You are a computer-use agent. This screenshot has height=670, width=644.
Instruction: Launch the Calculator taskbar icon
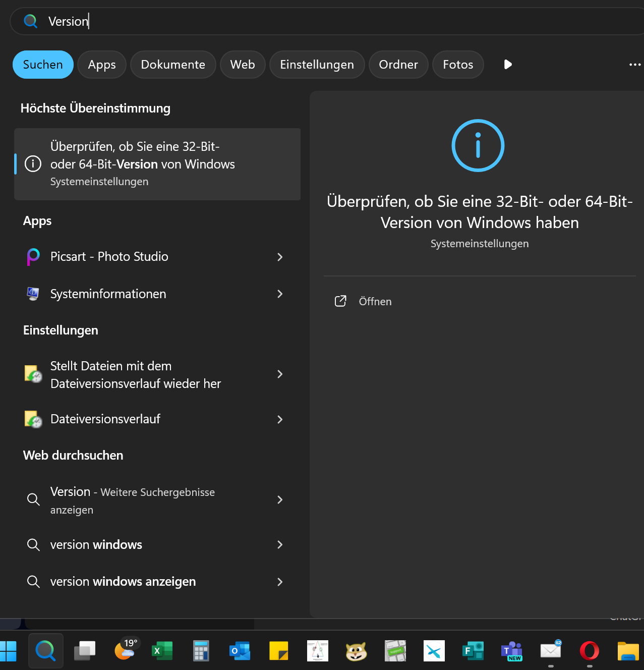(x=201, y=651)
